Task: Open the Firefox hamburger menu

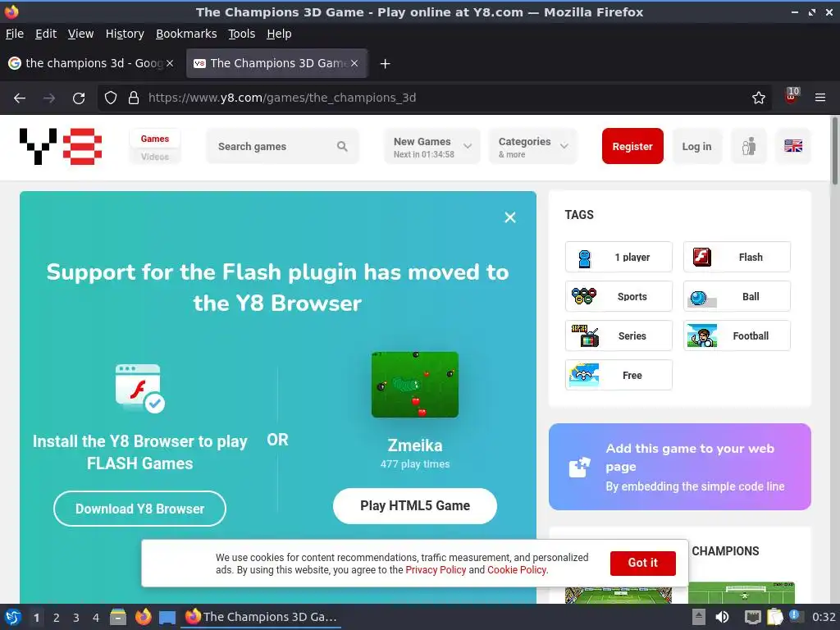Action: 820,98
